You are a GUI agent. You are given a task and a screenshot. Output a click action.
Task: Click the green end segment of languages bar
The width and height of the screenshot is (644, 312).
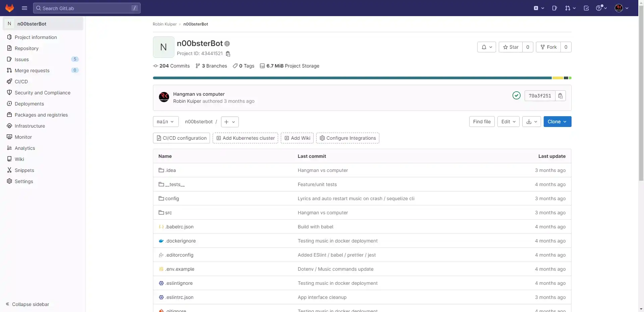570,78
